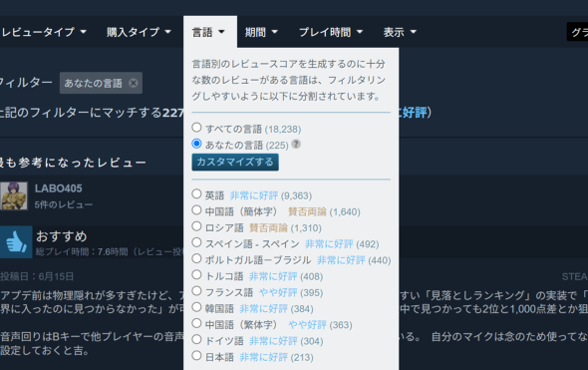Choose トルコ語 radio button
588x370 pixels.
196,274
